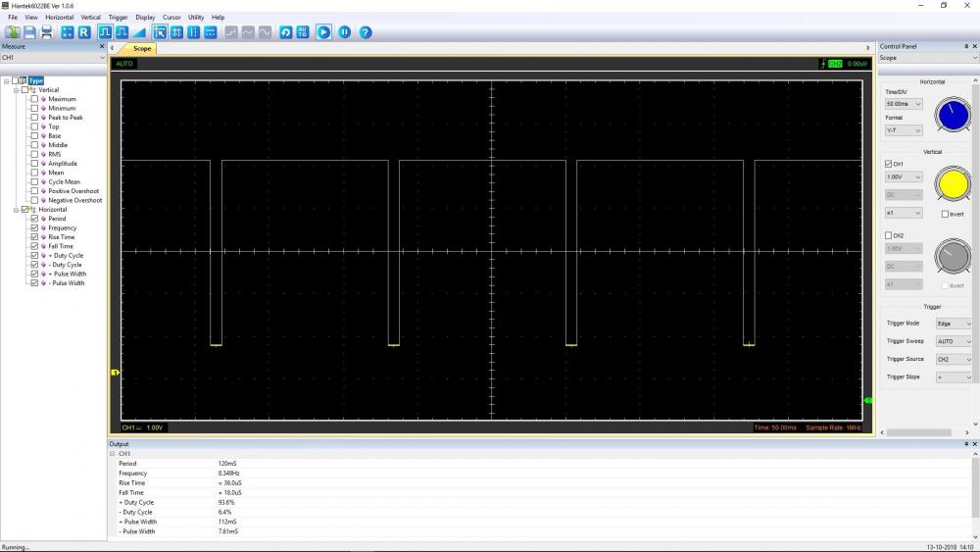The image size is (980, 552).
Task: Click the grayed sine interpolation icon
Action: click(265, 32)
